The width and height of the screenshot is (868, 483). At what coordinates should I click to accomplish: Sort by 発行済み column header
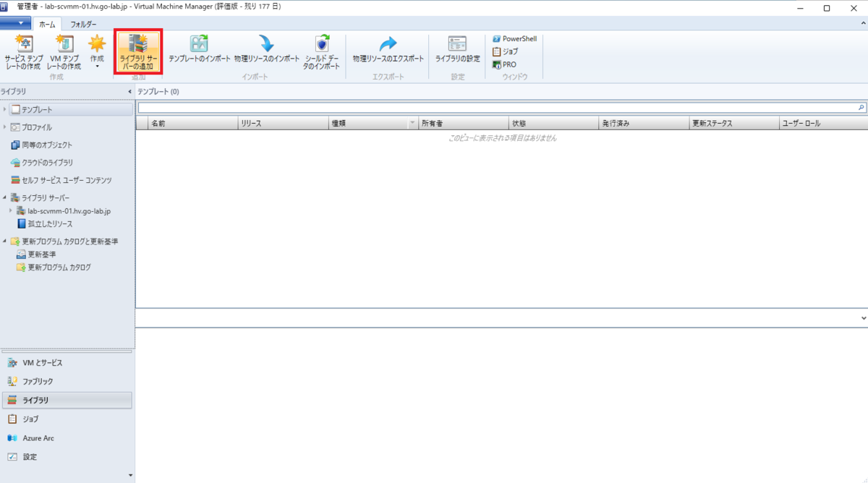[644, 124]
